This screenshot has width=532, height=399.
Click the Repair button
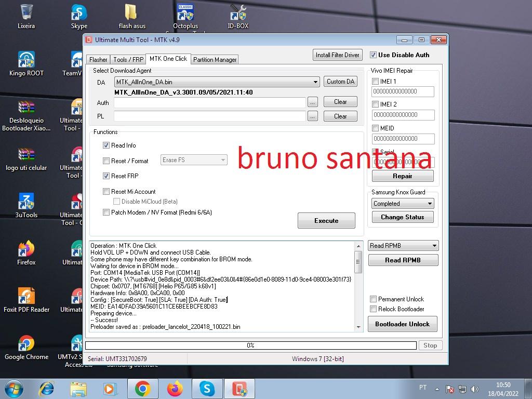403,176
